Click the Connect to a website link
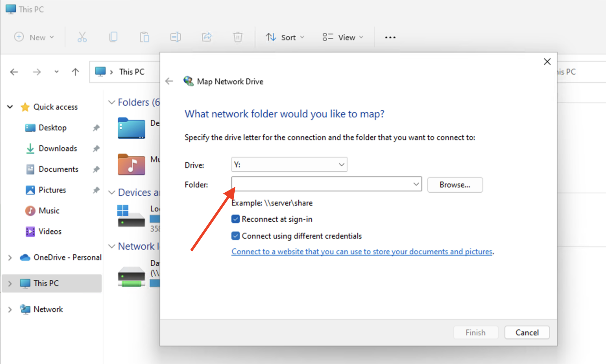This screenshot has height=364, width=606. (362, 252)
